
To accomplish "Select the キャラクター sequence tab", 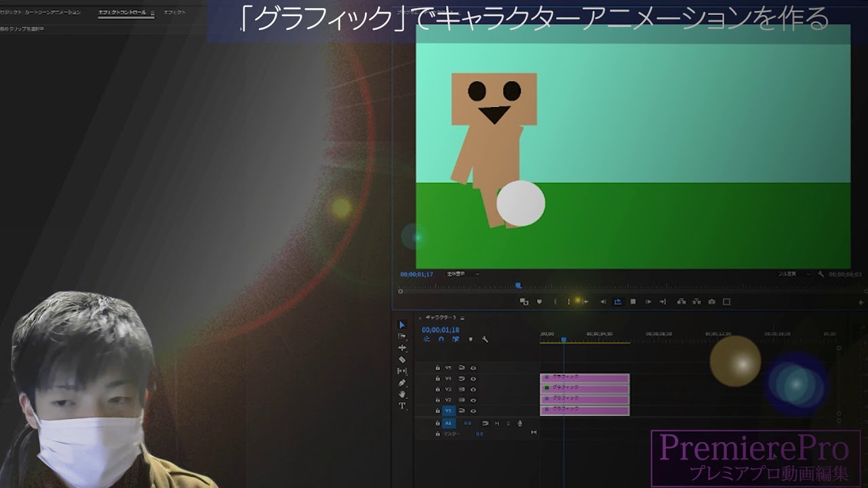I will [x=440, y=318].
